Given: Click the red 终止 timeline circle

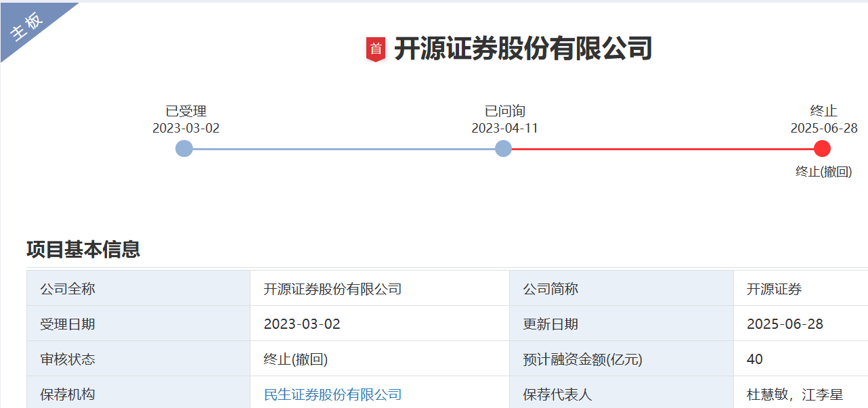Looking at the screenshot, I should pos(823,149).
